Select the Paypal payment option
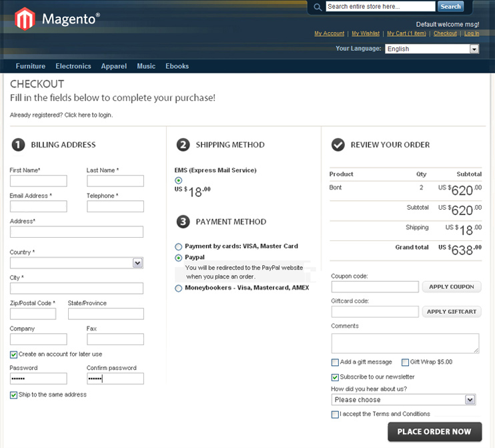The image size is (495, 448). click(178, 258)
